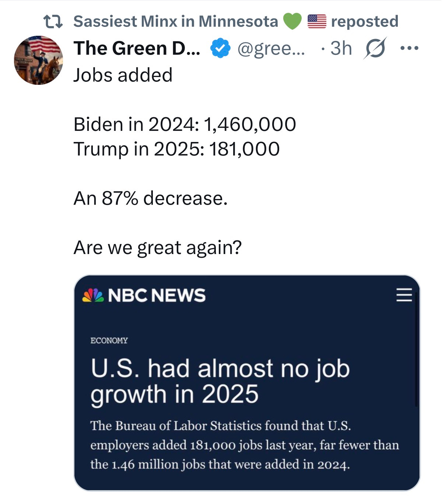Open Sassiest Minx in Minnesota profile
The height and width of the screenshot is (504, 442).
pos(176,21)
